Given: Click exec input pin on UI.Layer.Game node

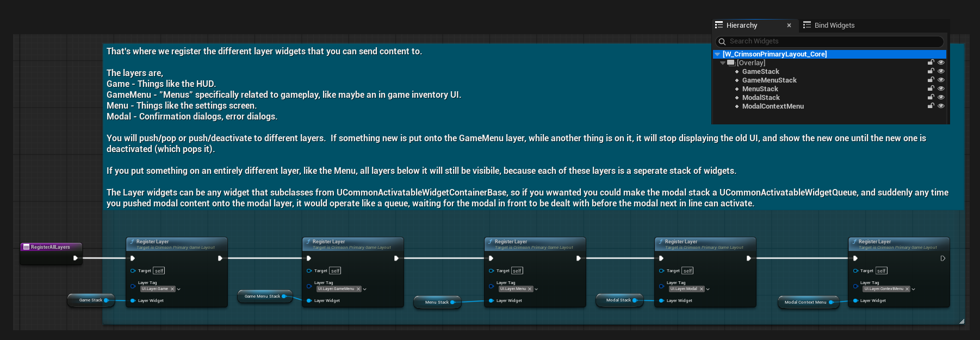Looking at the screenshot, I should 133,259.
